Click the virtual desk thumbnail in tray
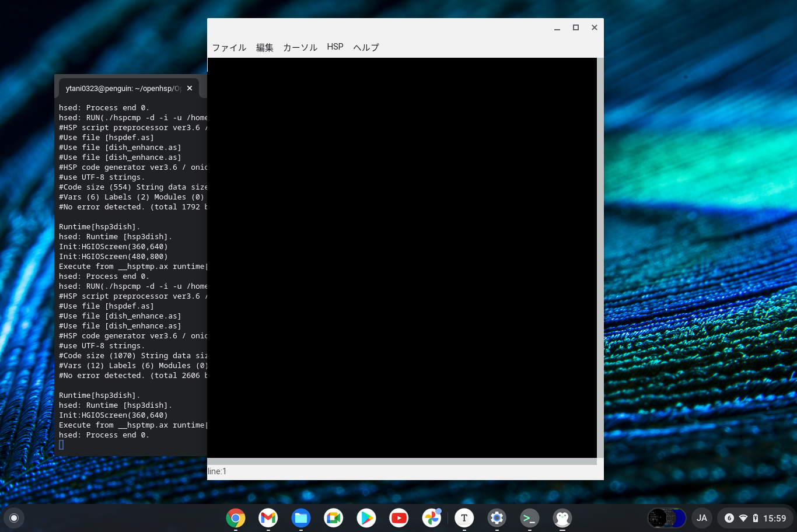 [667, 518]
